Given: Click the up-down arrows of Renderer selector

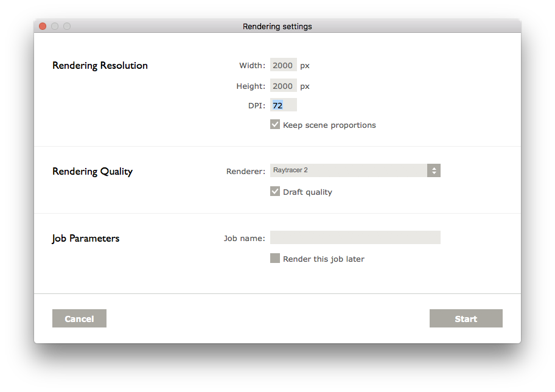Looking at the screenshot, I should click(433, 170).
